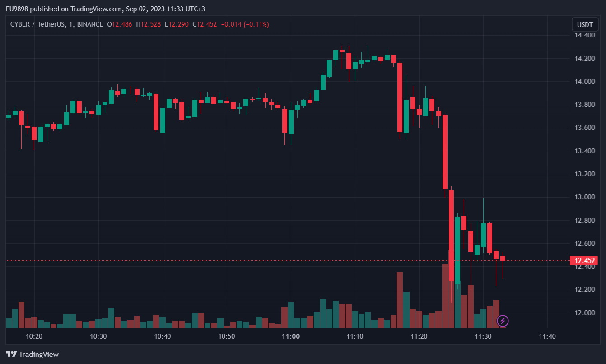Click the TradingView logo icon at bottom left
The width and height of the screenshot is (606, 364).
pyautogui.click(x=11, y=354)
